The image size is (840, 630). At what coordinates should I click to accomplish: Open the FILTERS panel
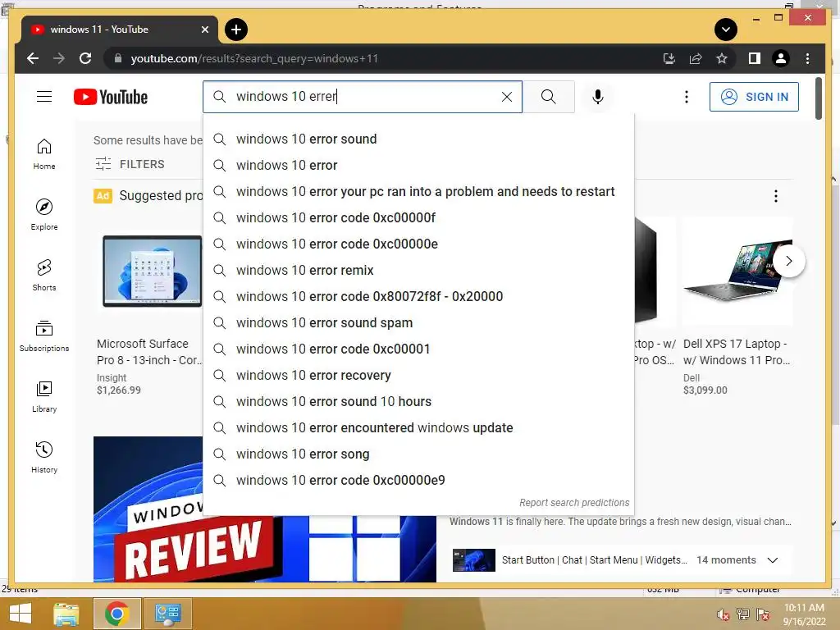[130, 164]
